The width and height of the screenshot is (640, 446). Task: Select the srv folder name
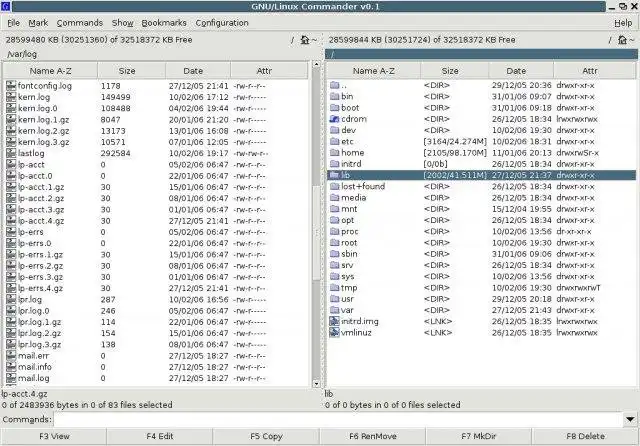click(347, 265)
